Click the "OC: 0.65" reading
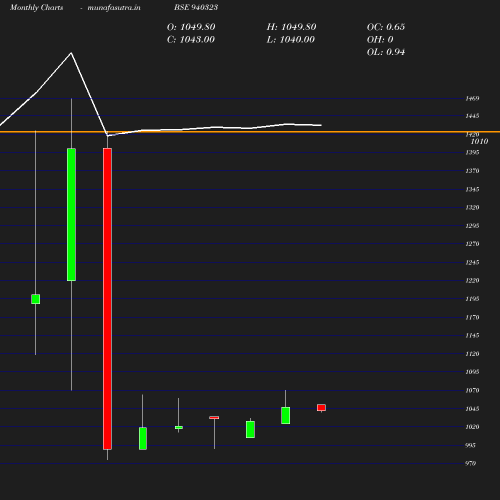 386,27
